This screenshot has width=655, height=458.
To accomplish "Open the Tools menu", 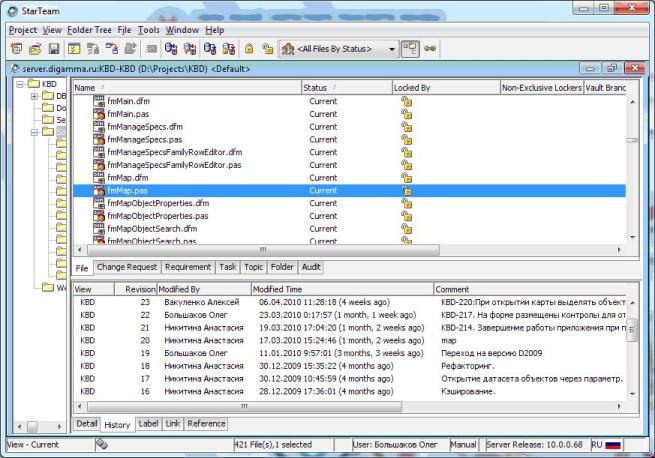I will pos(149,30).
